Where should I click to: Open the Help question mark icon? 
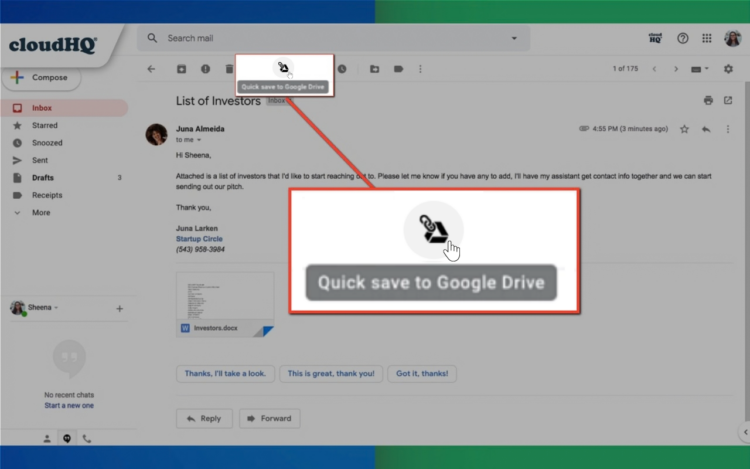coord(683,38)
